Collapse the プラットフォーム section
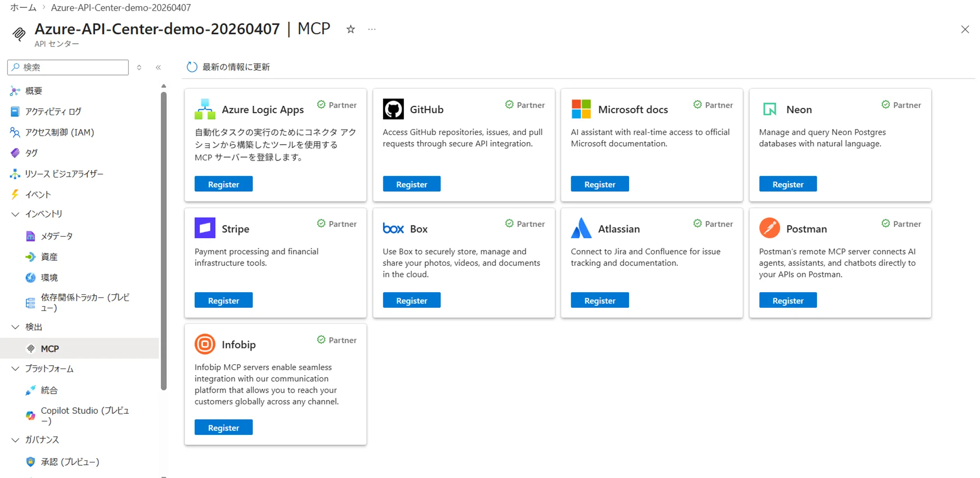 tap(15, 369)
